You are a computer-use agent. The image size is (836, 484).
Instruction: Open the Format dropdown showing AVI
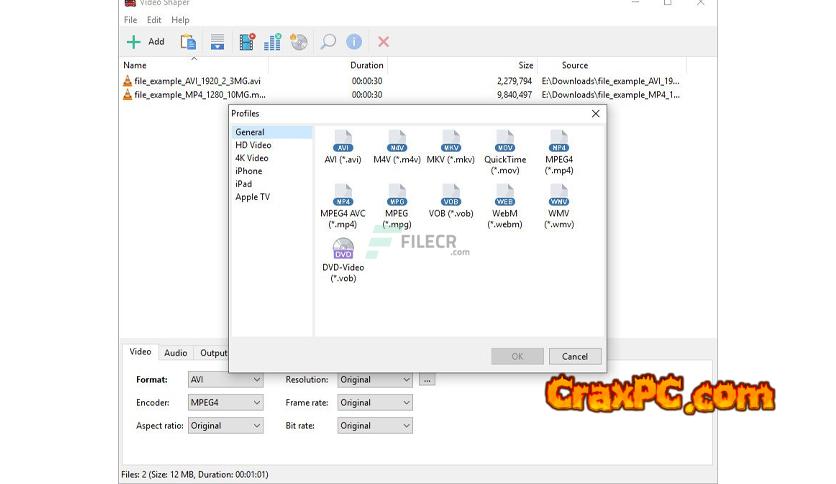225,380
